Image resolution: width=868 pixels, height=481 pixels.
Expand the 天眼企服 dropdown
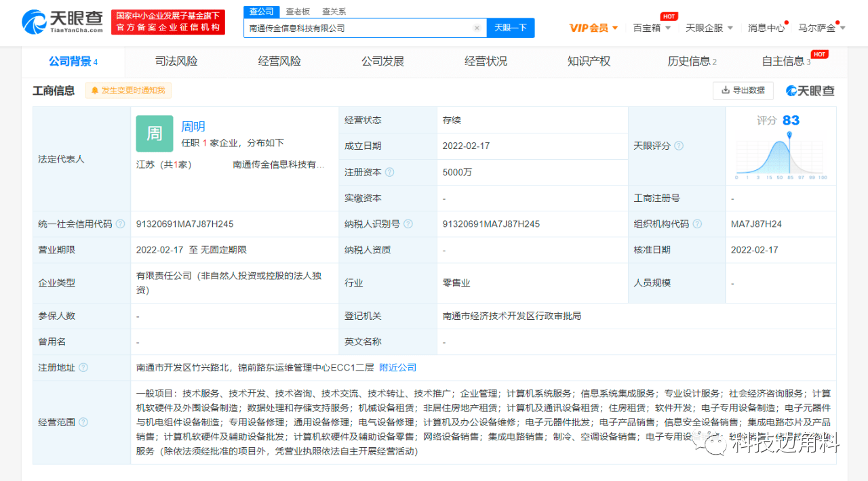709,28
